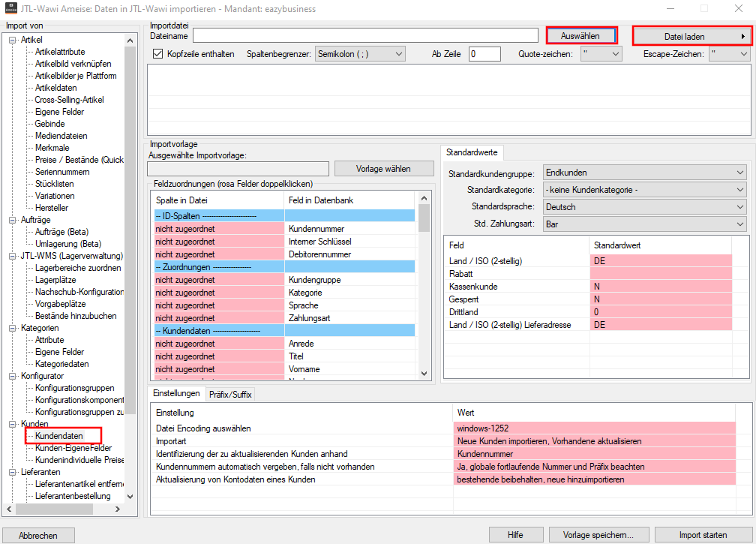756x544 pixels.
Task: Collapse the Konfigurator tree node
Action: 13,376
